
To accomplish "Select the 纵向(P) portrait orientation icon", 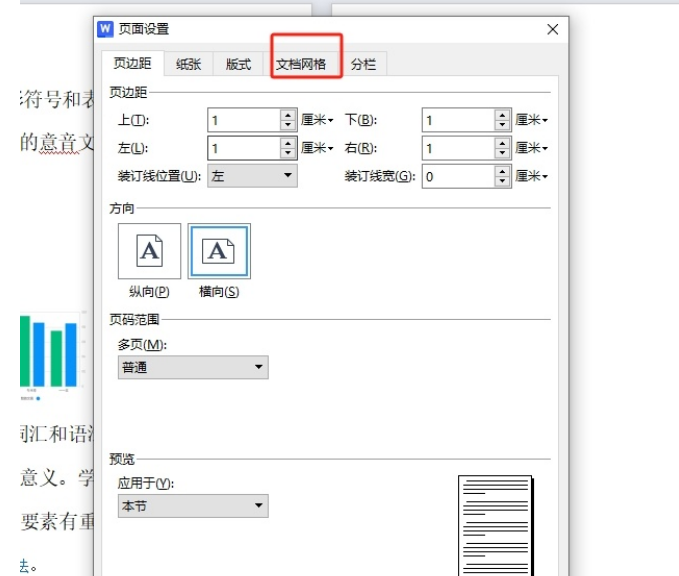I will click(149, 251).
